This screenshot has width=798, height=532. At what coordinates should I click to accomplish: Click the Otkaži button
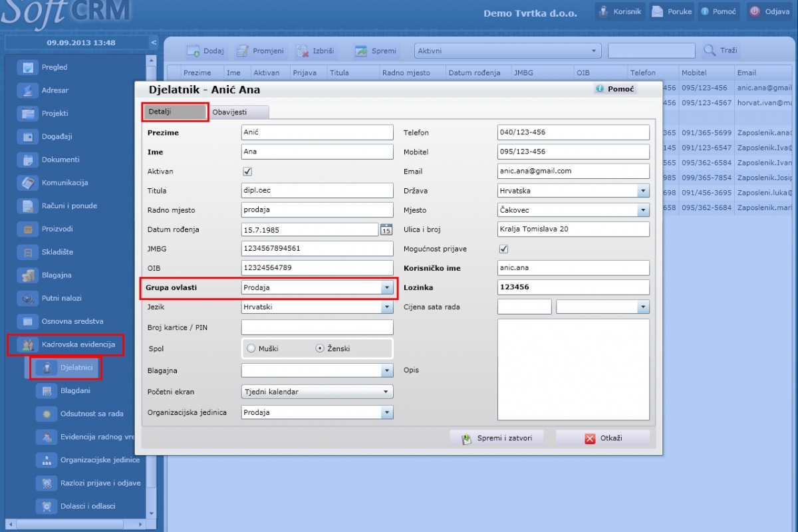602,438
